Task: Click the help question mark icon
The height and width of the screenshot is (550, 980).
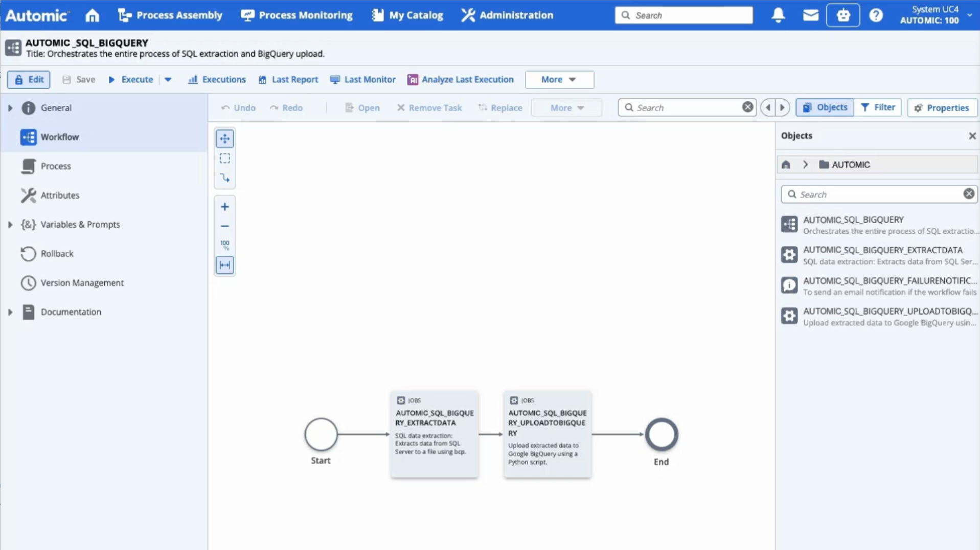Action: tap(876, 15)
